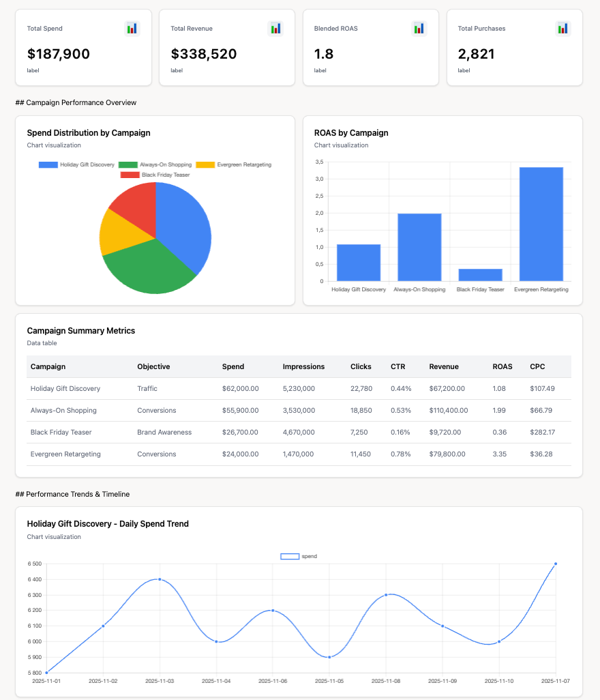Viewport: 600px width, 700px height.
Task: Click the red pie slice for Black Friday Teaser
Action: [133, 206]
